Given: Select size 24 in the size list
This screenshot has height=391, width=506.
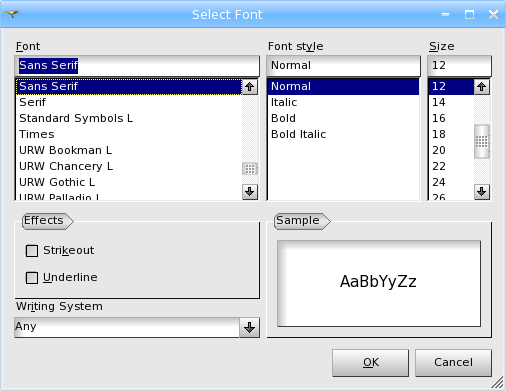Looking at the screenshot, I should [x=451, y=182].
